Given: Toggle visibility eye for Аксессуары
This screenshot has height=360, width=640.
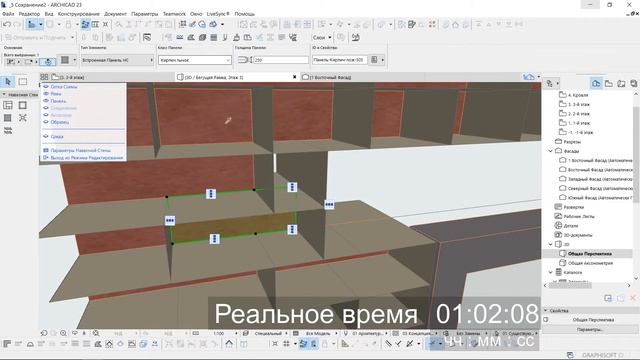Looking at the screenshot, I should (46, 115).
